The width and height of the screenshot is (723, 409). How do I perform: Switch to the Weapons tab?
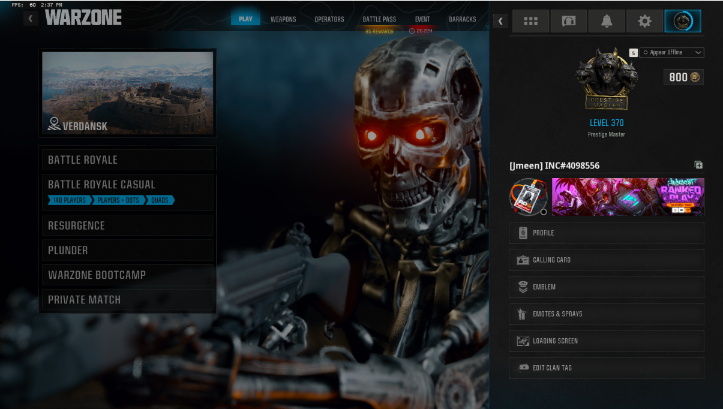click(283, 19)
